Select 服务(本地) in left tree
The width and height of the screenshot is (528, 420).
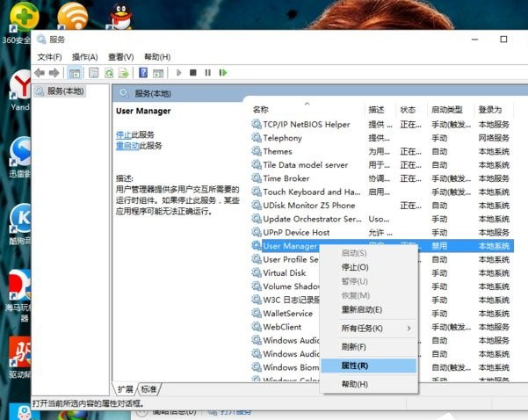67,91
